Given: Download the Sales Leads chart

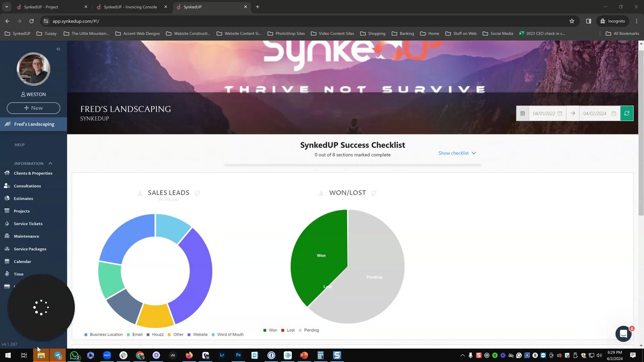Looking at the screenshot, I should point(140,193).
